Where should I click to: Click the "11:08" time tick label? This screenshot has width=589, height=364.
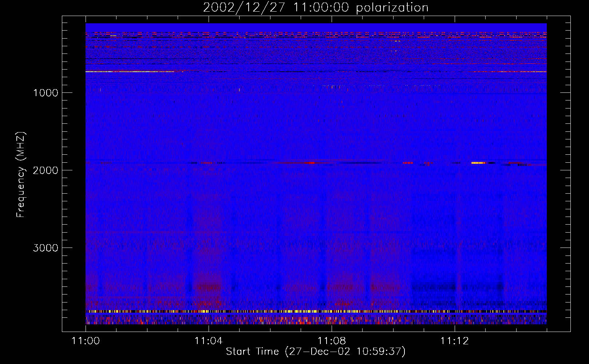tap(332, 341)
